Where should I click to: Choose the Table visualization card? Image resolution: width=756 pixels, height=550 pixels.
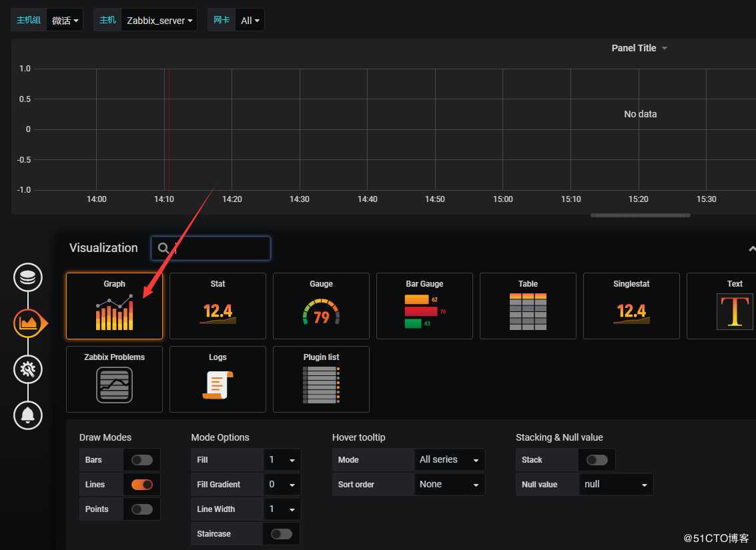[x=528, y=306]
